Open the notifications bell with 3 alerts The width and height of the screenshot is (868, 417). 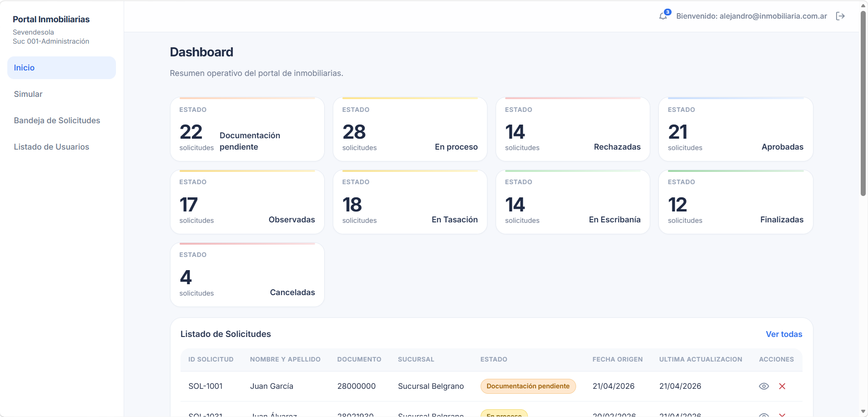click(663, 16)
